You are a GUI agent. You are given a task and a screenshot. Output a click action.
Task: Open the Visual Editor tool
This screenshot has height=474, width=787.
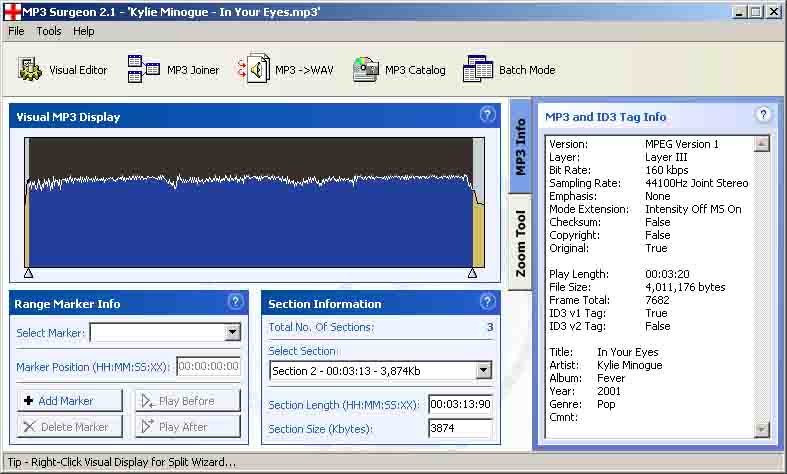click(x=63, y=70)
